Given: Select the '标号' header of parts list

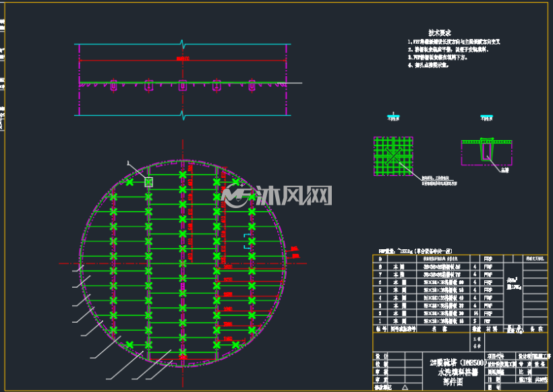Looking at the screenshot, I should pyautogui.click(x=381, y=329).
